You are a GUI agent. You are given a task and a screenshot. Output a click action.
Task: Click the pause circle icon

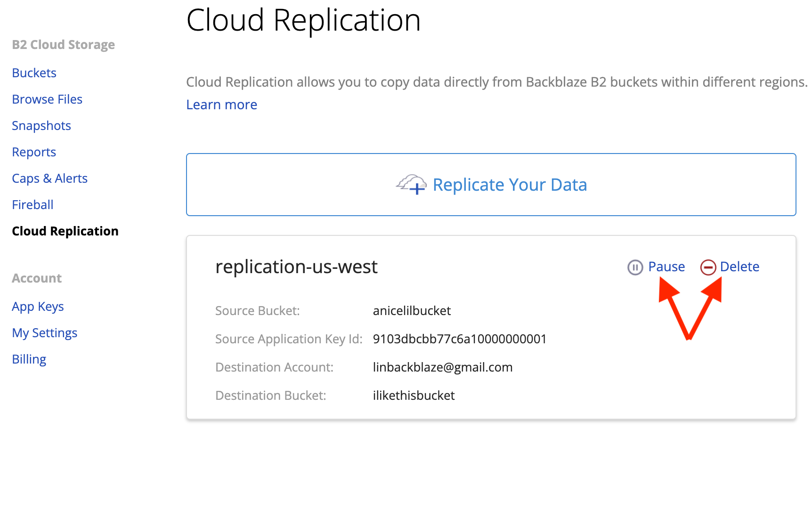(635, 267)
